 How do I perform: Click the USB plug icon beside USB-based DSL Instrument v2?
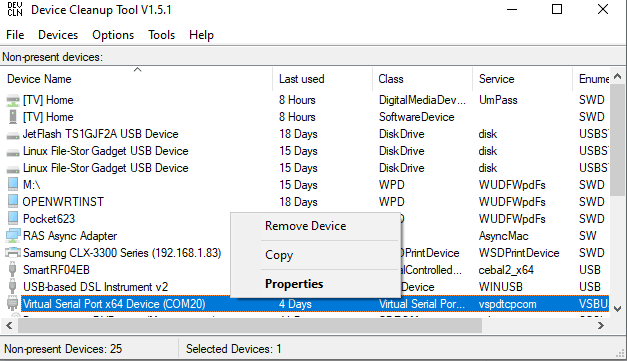click(13, 287)
